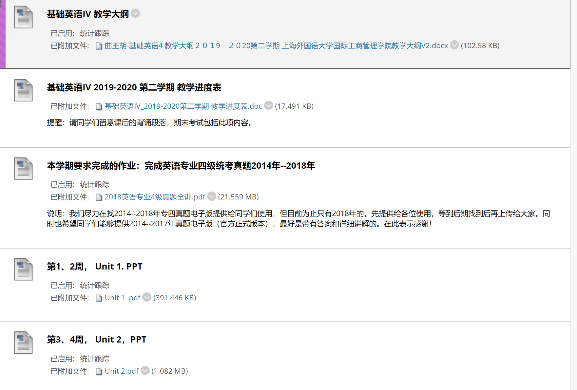Click document icon beside 基础英语IV 教学大纲
Screen dimensions: 577x390
tap(23, 17)
